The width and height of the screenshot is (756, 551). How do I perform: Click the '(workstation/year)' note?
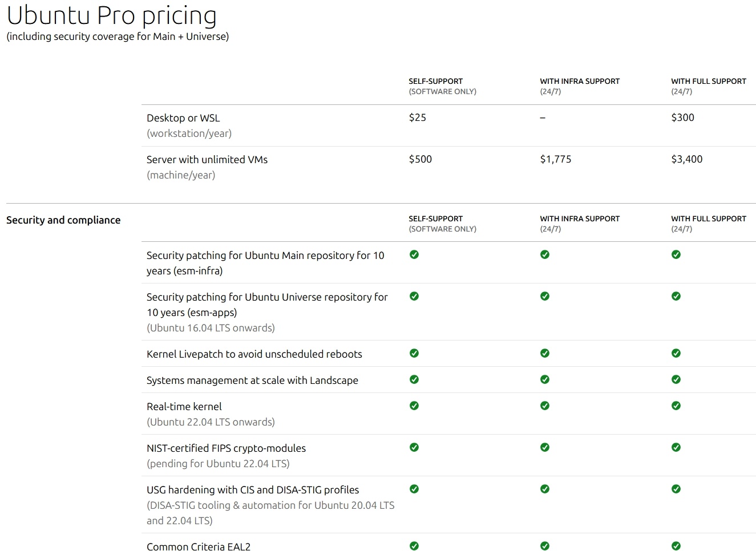tap(189, 133)
